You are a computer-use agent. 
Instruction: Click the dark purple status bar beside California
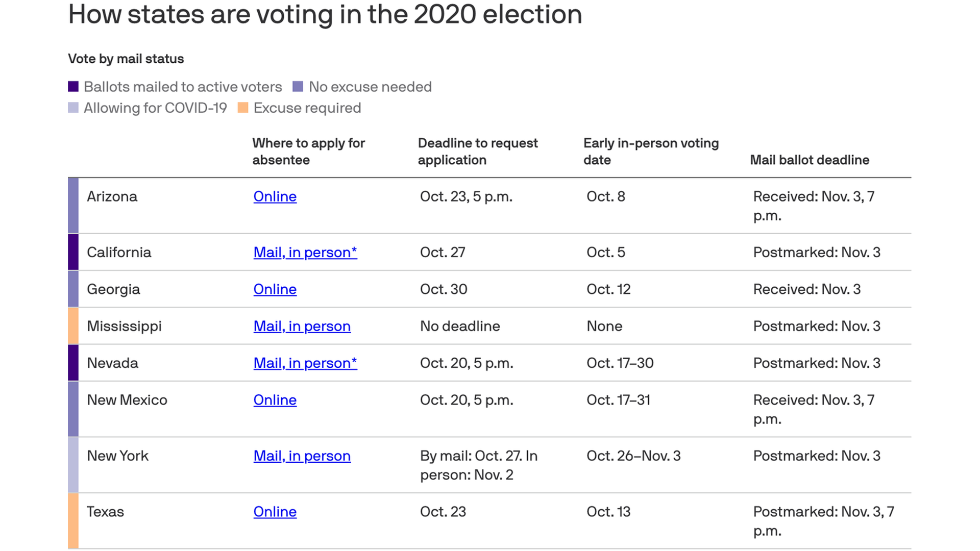(73, 252)
